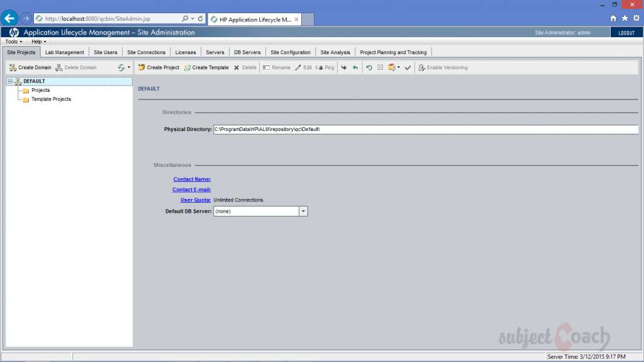The image size is (644, 362).
Task: Open the Site Connections tab
Action: click(146, 52)
